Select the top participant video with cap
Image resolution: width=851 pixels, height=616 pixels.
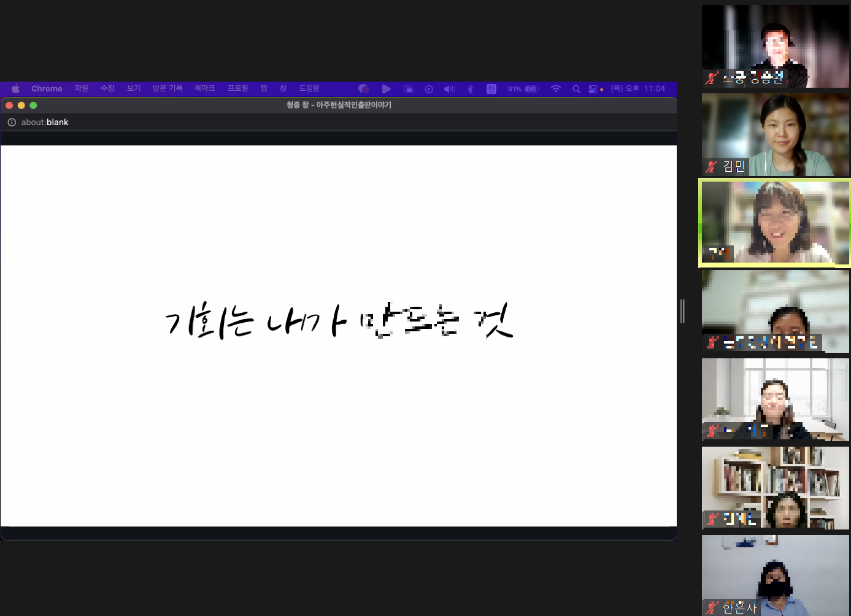click(x=776, y=46)
